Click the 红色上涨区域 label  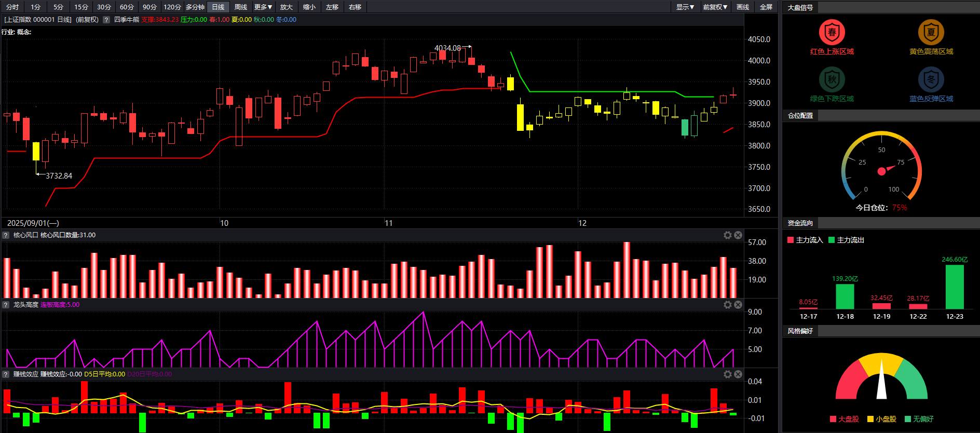tap(832, 52)
